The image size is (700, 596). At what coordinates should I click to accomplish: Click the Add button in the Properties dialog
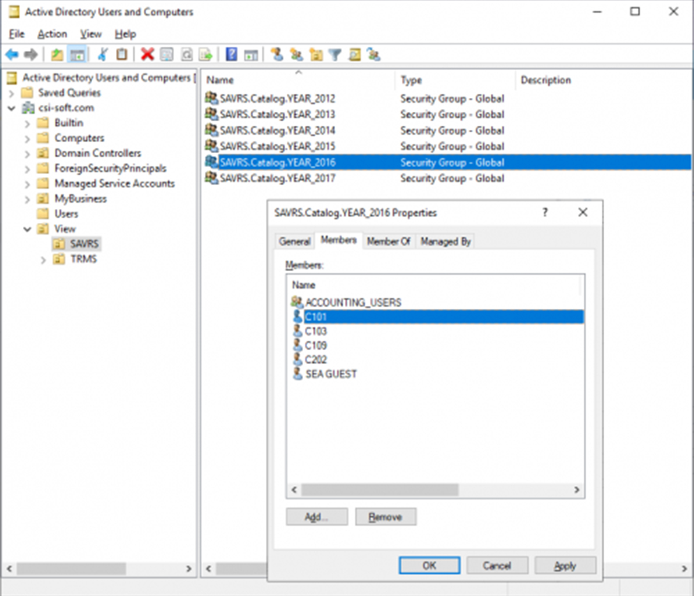coord(316,517)
